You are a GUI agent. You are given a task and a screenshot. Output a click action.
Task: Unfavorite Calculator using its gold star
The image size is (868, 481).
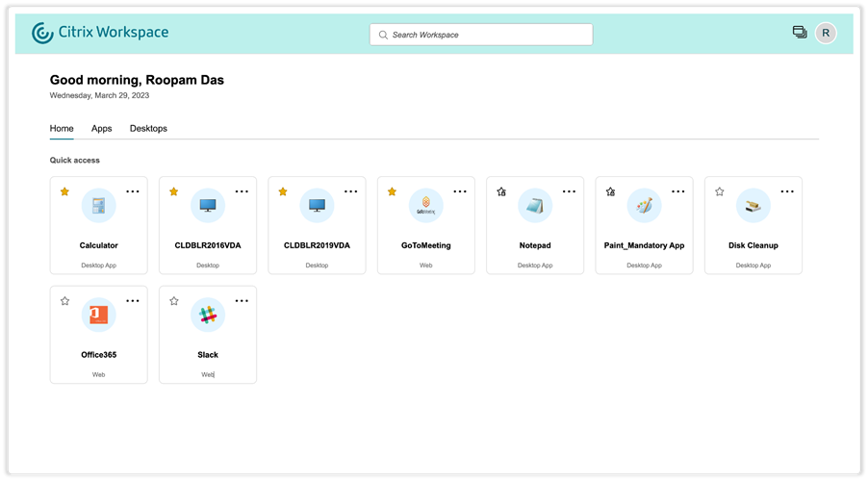64,191
